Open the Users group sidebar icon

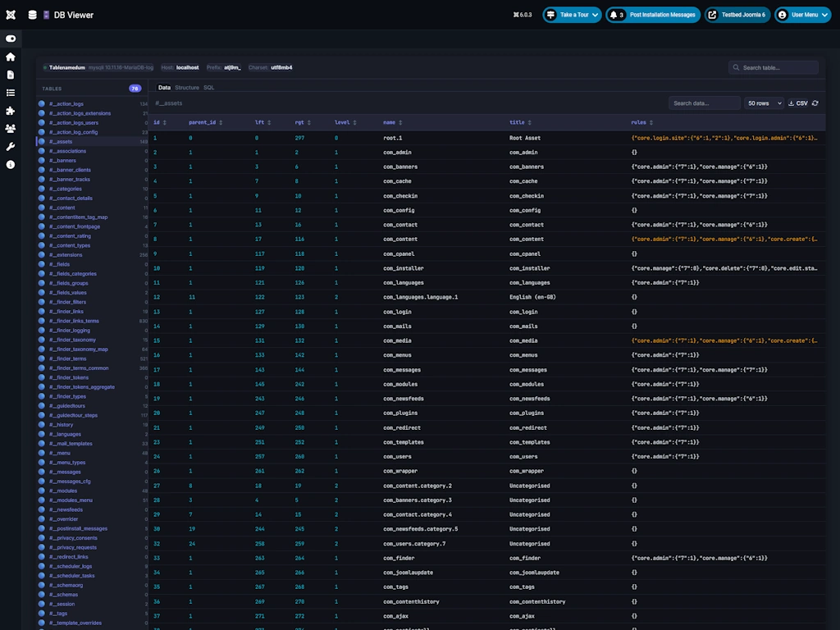click(10, 129)
